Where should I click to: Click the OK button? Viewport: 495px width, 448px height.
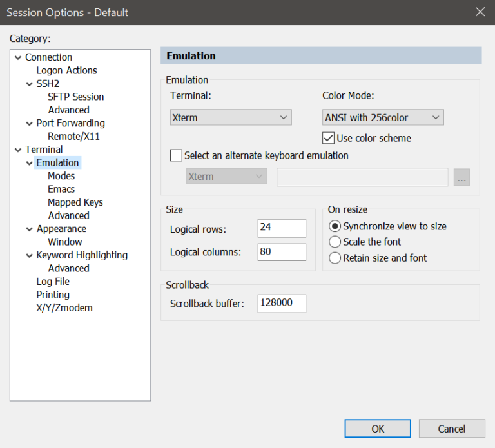[x=378, y=429]
